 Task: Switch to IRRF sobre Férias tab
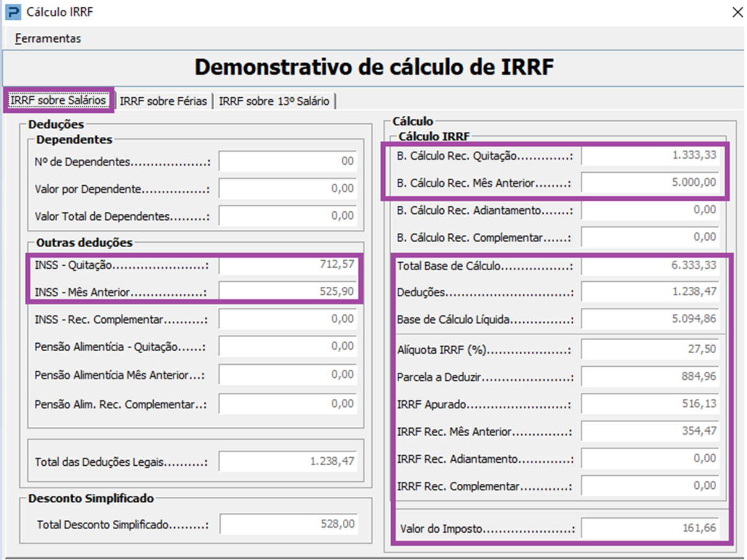pyautogui.click(x=164, y=101)
